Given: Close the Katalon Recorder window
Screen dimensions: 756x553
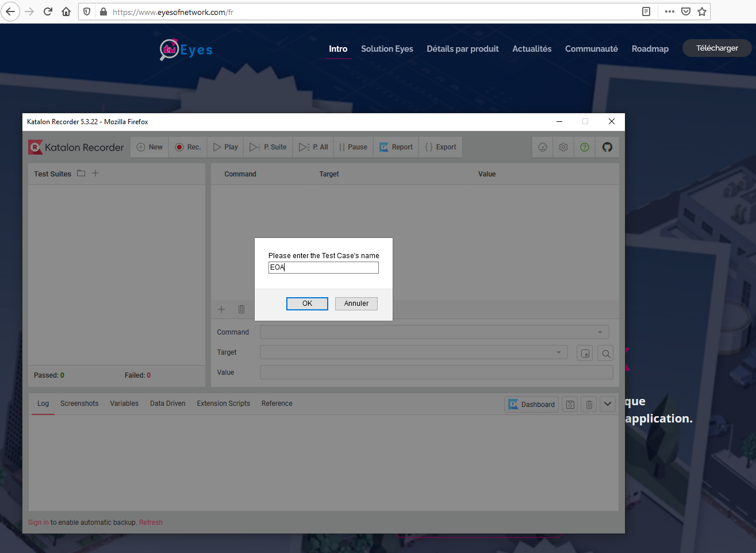Looking at the screenshot, I should (612, 121).
